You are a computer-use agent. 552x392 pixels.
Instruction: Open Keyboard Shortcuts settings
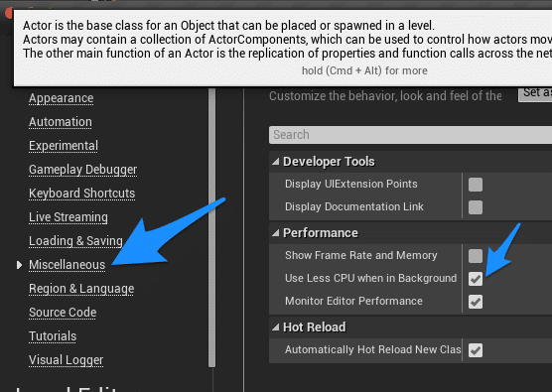pyautogui.click(x=81, y=194)
